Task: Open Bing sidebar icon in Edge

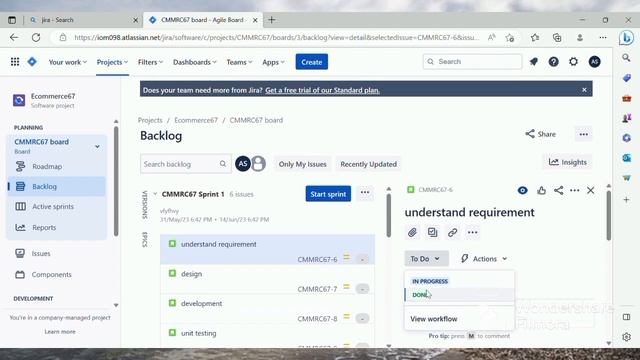Action: pos(626,38)
